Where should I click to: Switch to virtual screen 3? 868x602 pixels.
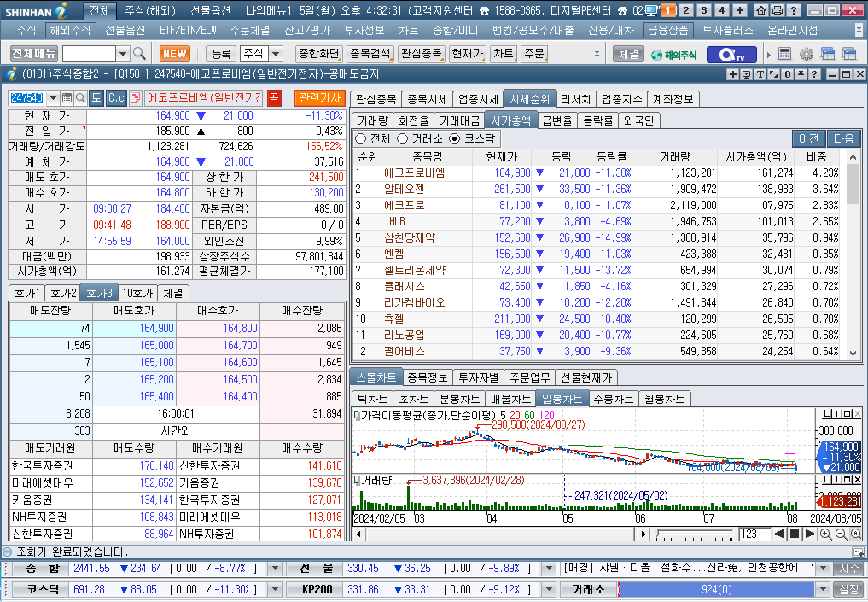(x=703, y=10)
